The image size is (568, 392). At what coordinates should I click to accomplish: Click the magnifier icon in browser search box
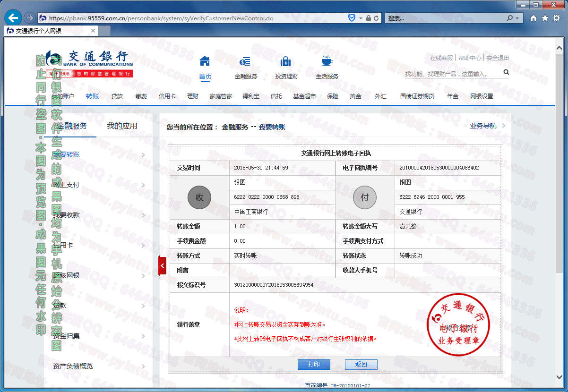pyautogui.click(x=510, y=18)
